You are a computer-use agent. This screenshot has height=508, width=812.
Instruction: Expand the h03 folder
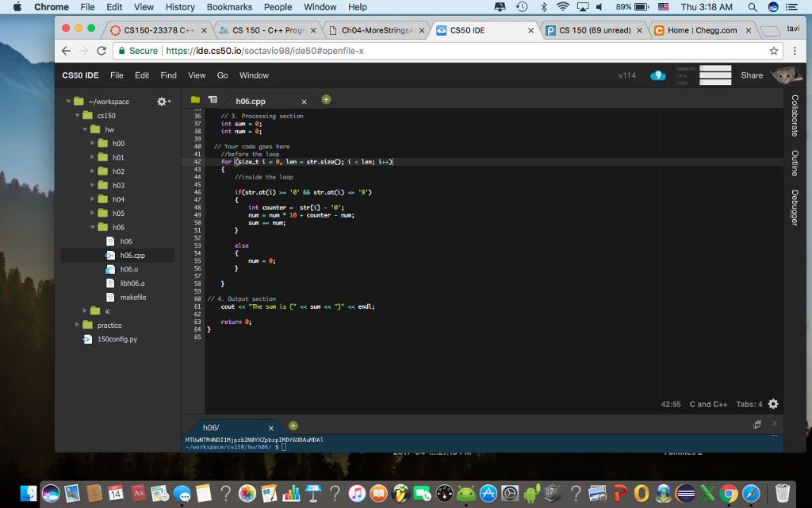[92, 185]
